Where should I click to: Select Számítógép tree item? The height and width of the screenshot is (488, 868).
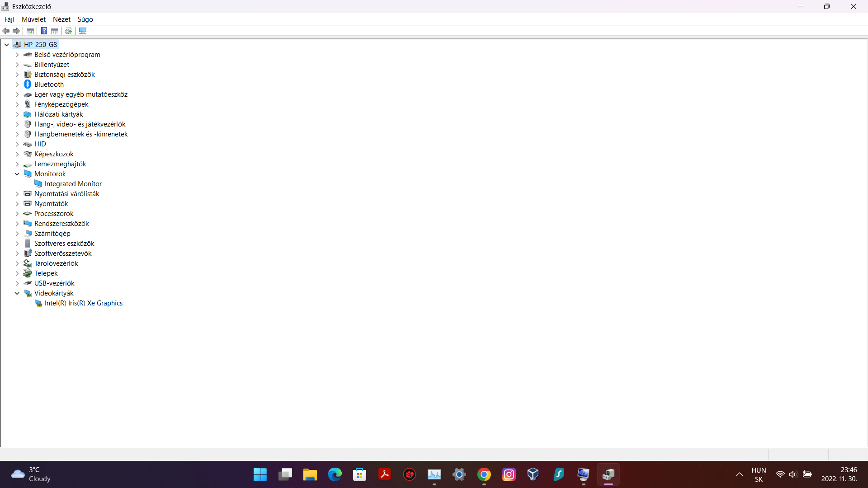tap(52, 234)
